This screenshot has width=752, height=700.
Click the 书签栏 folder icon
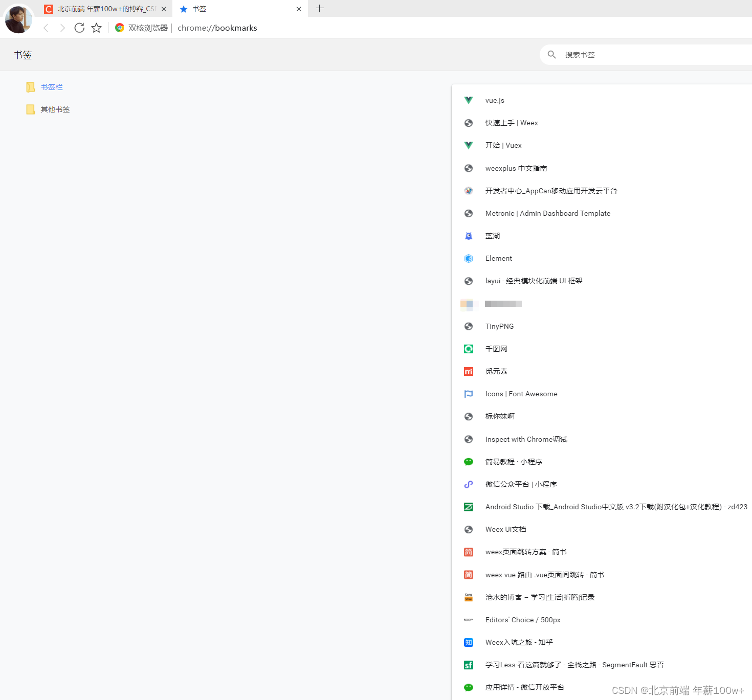point(31,87)
